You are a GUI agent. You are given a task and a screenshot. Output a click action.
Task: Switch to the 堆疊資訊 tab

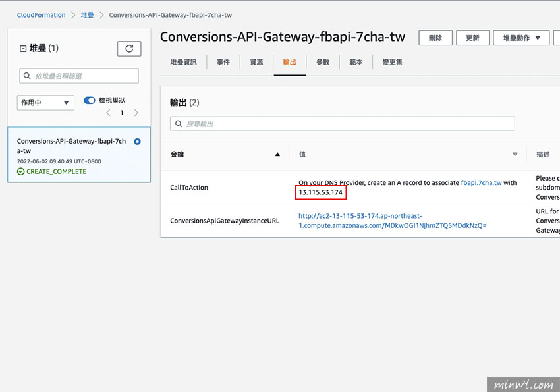[x=183, y=62]
